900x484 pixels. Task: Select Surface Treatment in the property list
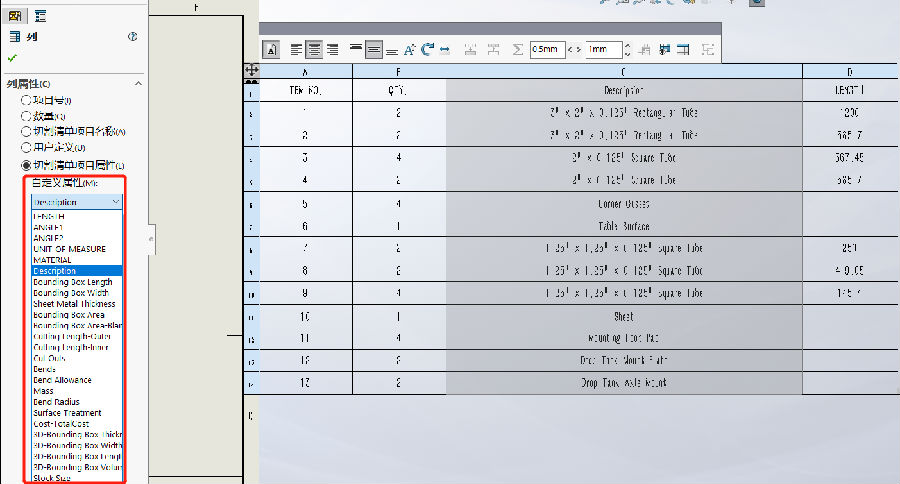[x=66, y=412]
